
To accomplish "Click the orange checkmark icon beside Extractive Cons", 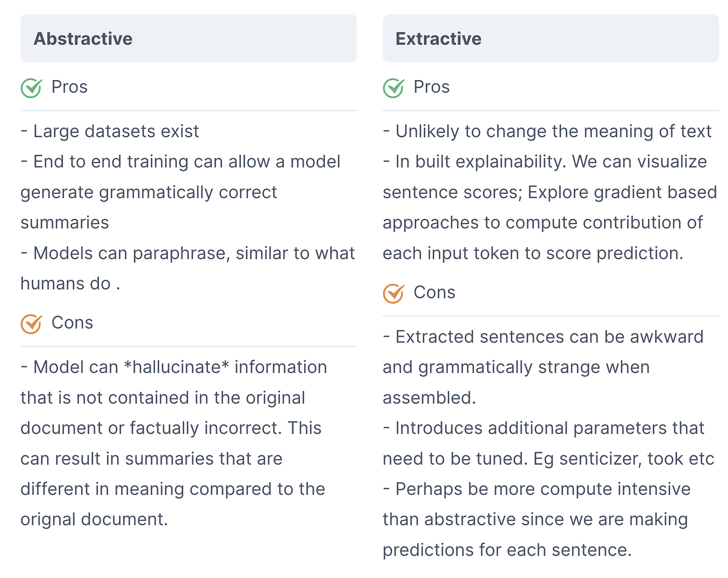I will [394, 293].
